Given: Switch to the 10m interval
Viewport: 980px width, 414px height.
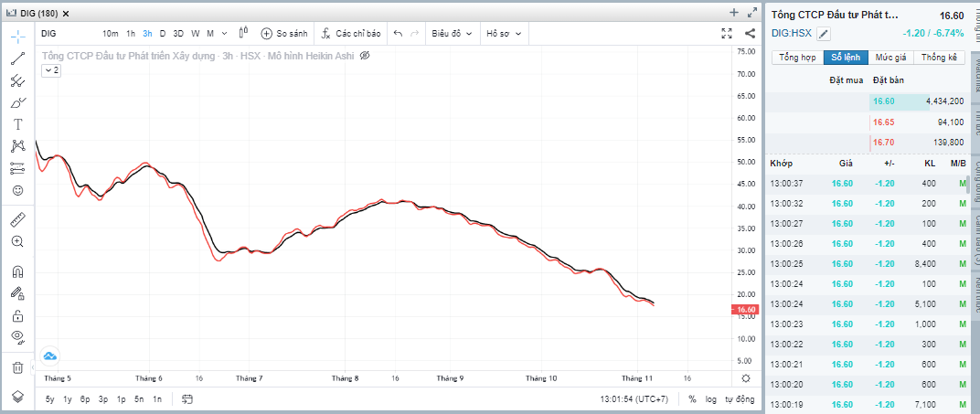Looking at the screenshot, I should tap(111, 33).
